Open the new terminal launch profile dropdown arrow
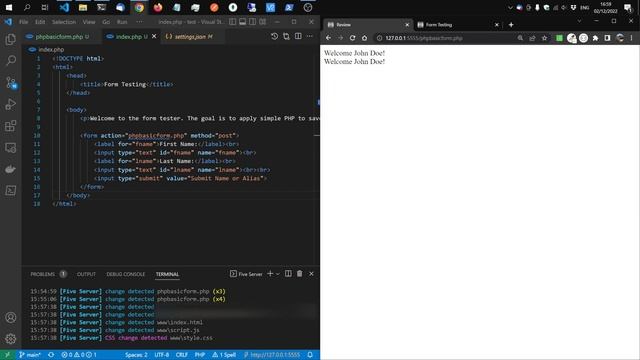The image size is (640, 360). click(x=278, y=274)
